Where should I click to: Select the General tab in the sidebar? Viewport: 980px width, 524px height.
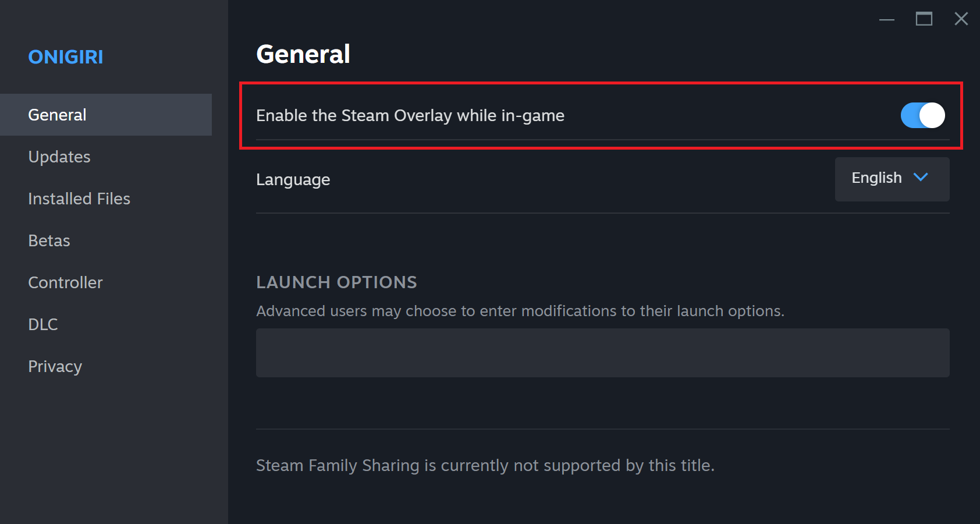point(57,115)
